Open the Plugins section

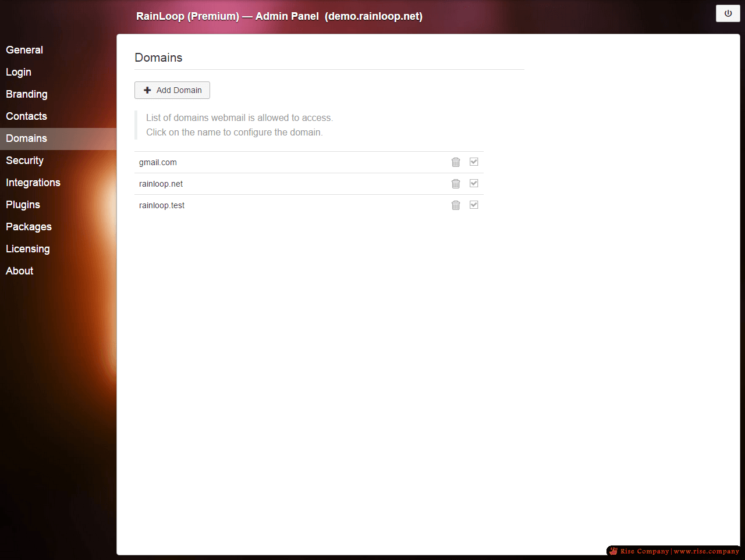(x=58, y=205)
